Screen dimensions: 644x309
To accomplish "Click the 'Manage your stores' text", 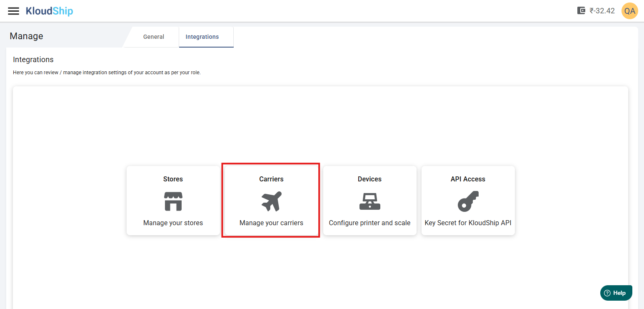I will pos(173,223).
